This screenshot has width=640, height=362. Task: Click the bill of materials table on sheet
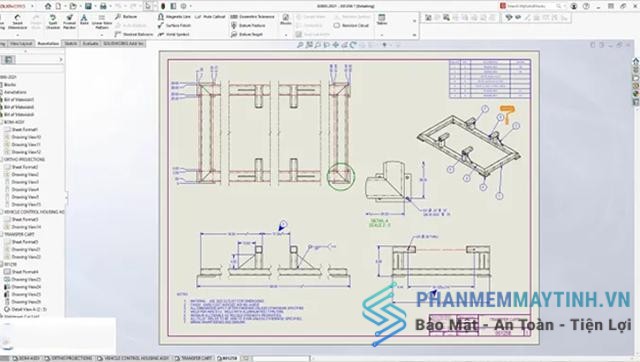click(x=490, y=79)
